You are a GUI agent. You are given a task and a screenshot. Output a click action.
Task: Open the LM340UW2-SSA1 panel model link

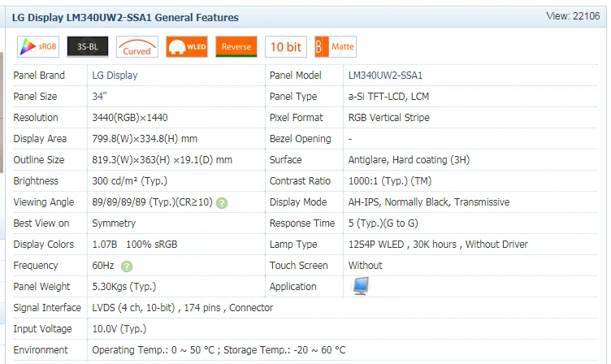point(385,76)
